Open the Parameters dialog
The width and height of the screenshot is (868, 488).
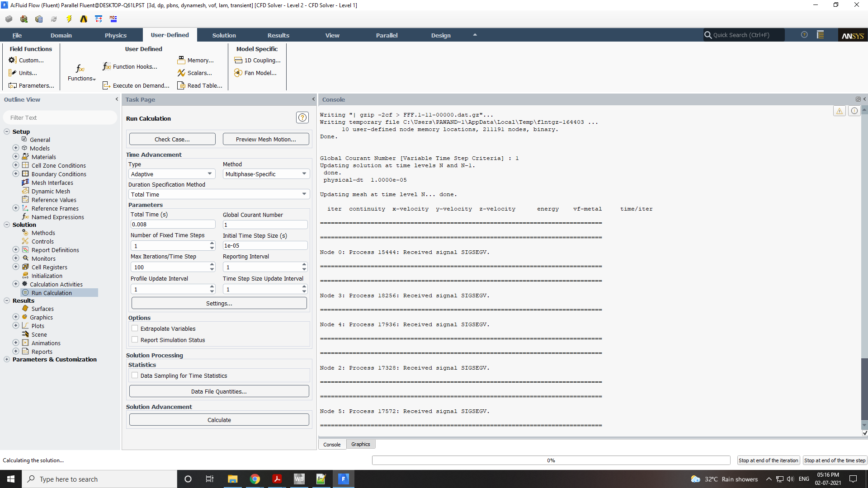click(x=31, y=85)
